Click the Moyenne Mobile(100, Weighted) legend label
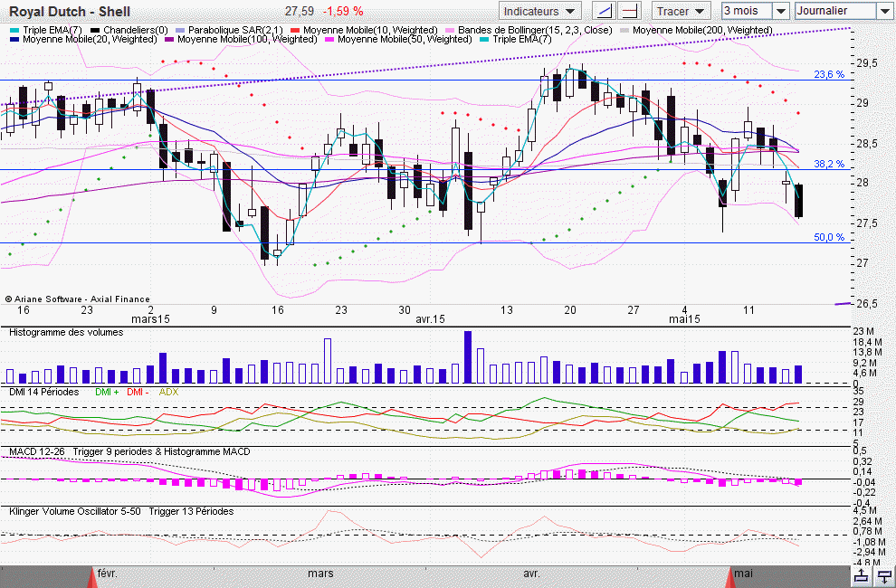This screenshot has width=896, height=588. tap(247, 40)
